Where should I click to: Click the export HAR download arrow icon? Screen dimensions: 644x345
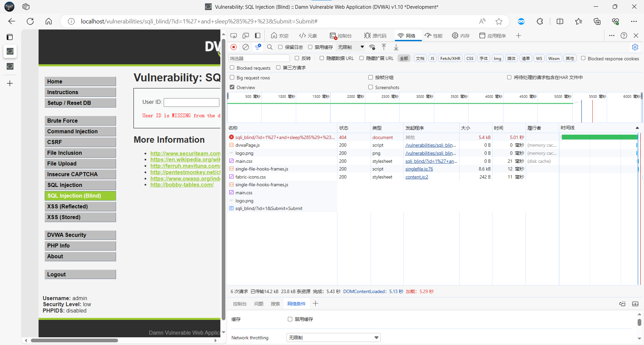[x=396, y=47]
